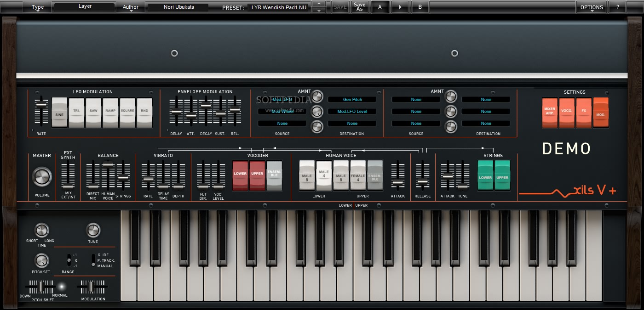Toggle the Human Voice MALE 8 upper key
Screen dimensions: 644x310
341,175
